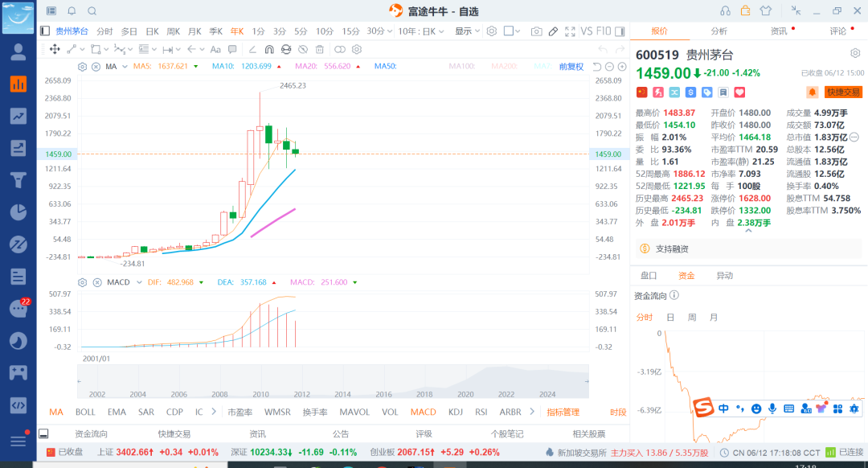This screenshot has width=868, height=468.
Task: Switch to 异动 tab
Action: coord(725,275)
